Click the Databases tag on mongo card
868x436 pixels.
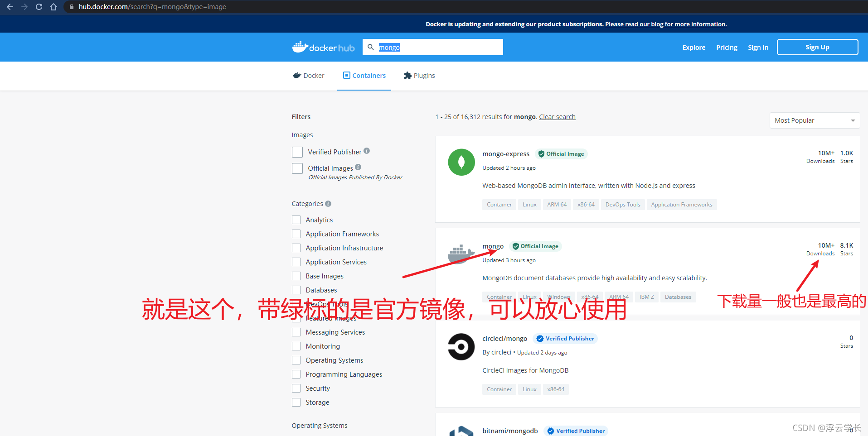tap(678, 297)
